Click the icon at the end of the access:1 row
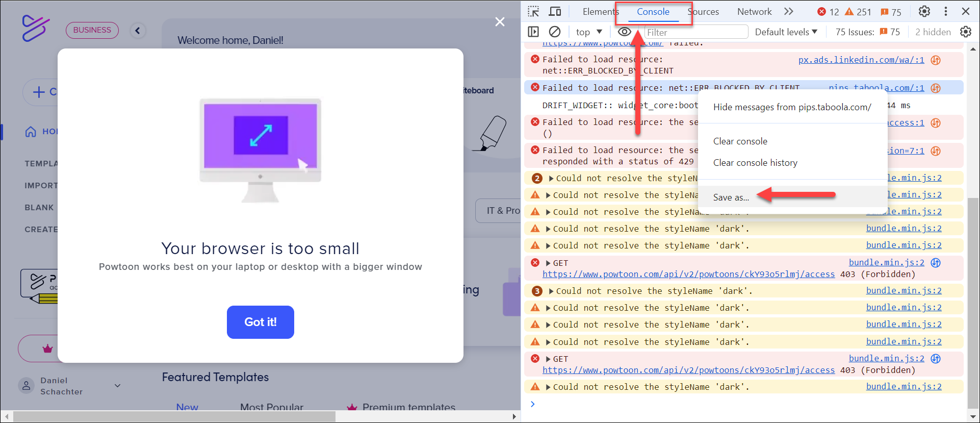Image resolution: width=980 pixels, height=423 pixels. (x=936, y=122)
